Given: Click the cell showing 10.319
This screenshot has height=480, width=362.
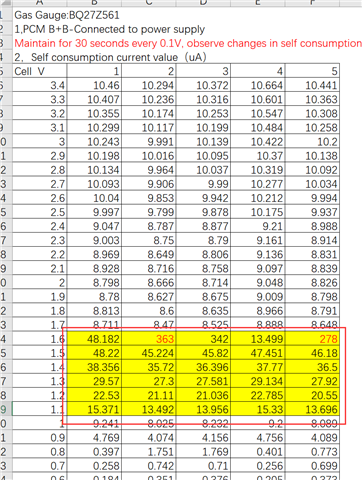Looking at the screenshot, I should coord(258,170).
